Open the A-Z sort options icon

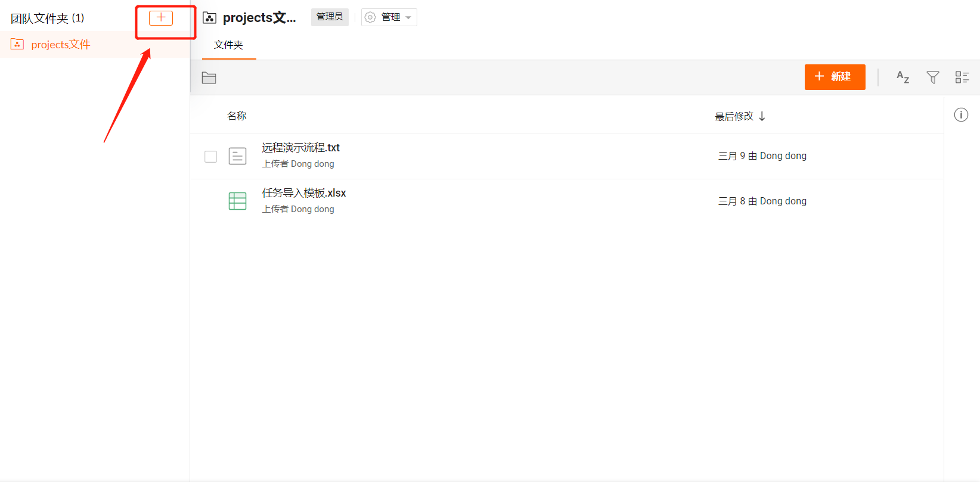click(x=903, y=77)
